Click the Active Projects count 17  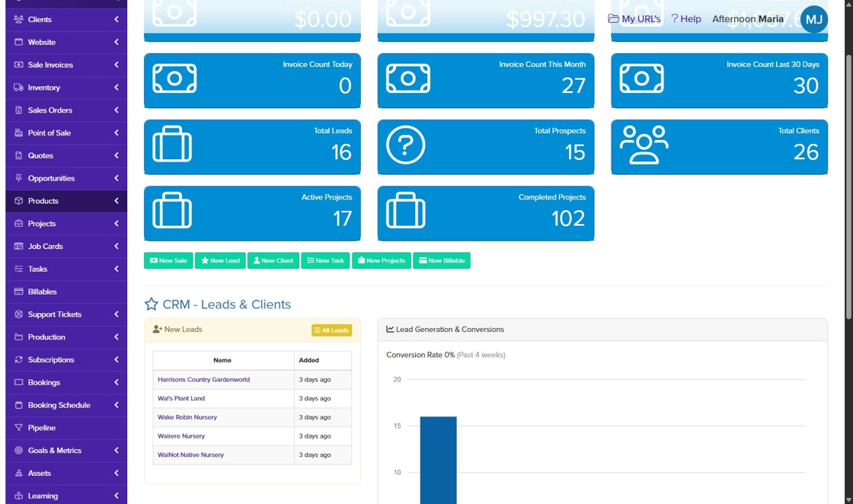(x=342, y=219)
